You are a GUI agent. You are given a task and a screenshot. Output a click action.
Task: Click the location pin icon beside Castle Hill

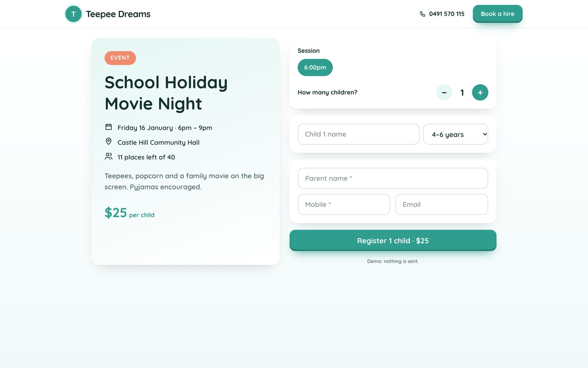pyautogui.click(x=108, y=141)
